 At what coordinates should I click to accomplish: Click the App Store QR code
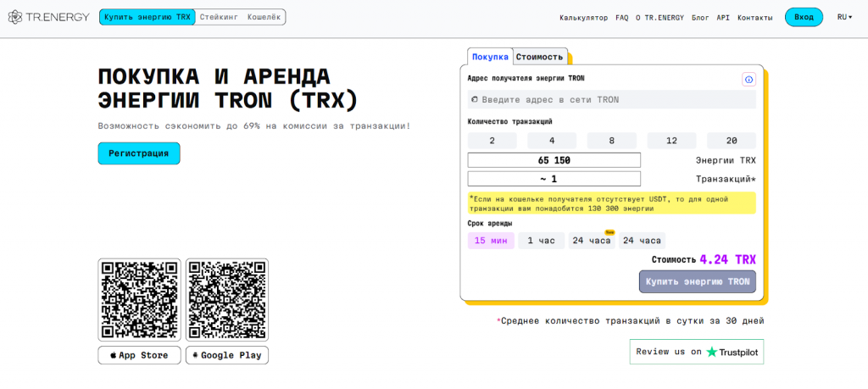pos(140,299)
